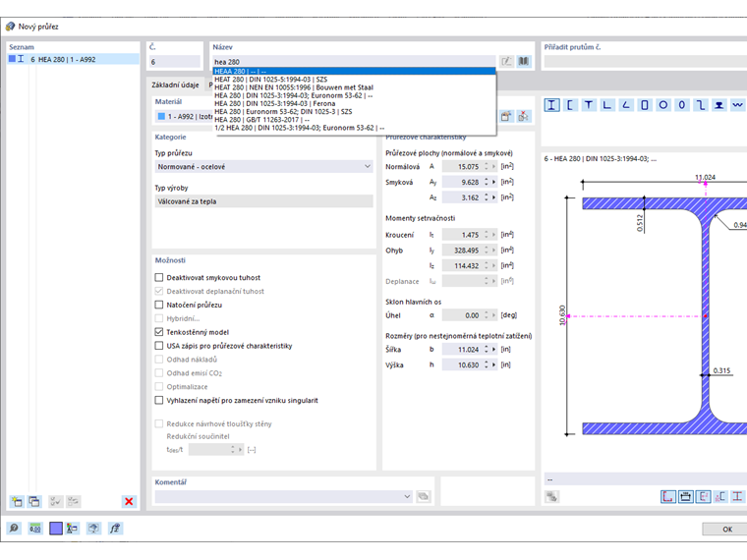Open the Komentář dropdown arrow
Screen dimensions: 747x560
407,497
